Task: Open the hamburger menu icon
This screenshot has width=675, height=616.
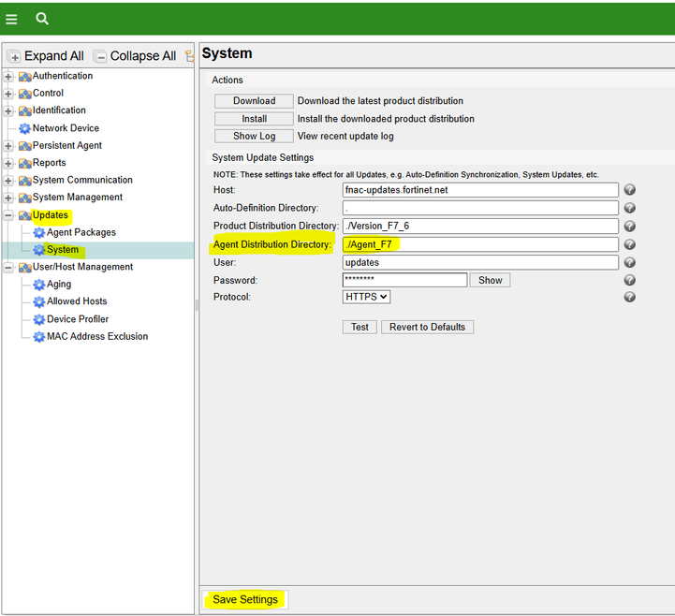Action: pyautogui.click(x=11, y=19)
